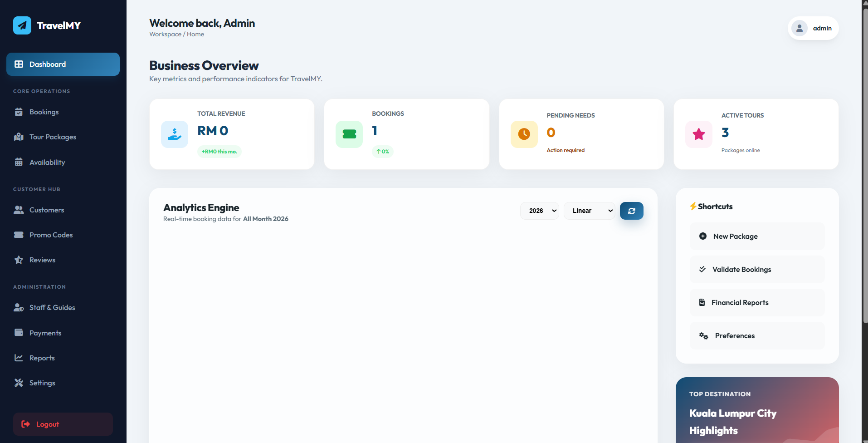This screenshot has width=868, height=443.
Task: Open the Dashboard menu item
Action: [x=63, y=64]
